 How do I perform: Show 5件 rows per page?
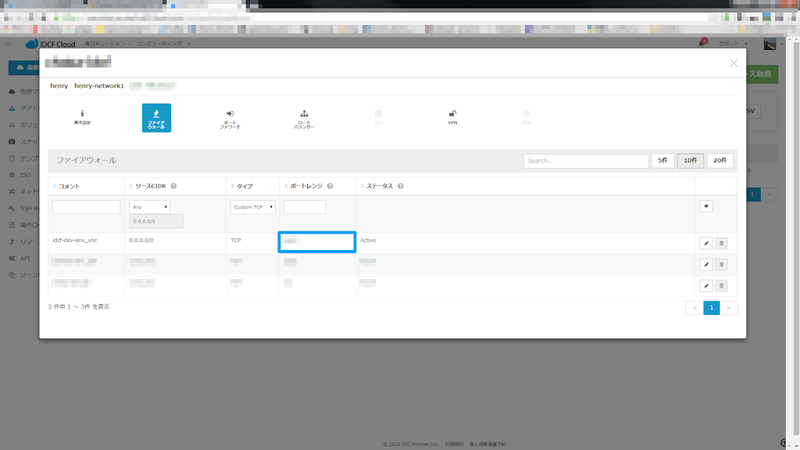tap(662, 160)
